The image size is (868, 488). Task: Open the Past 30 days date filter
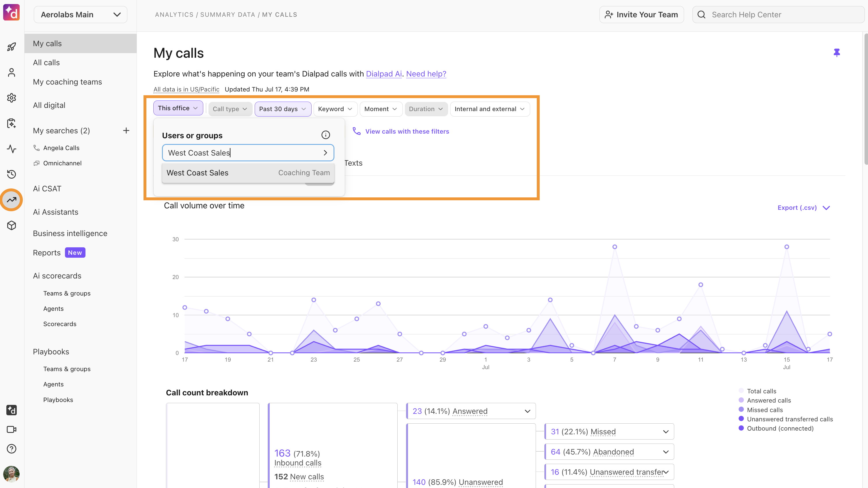(x=283, y=109)
